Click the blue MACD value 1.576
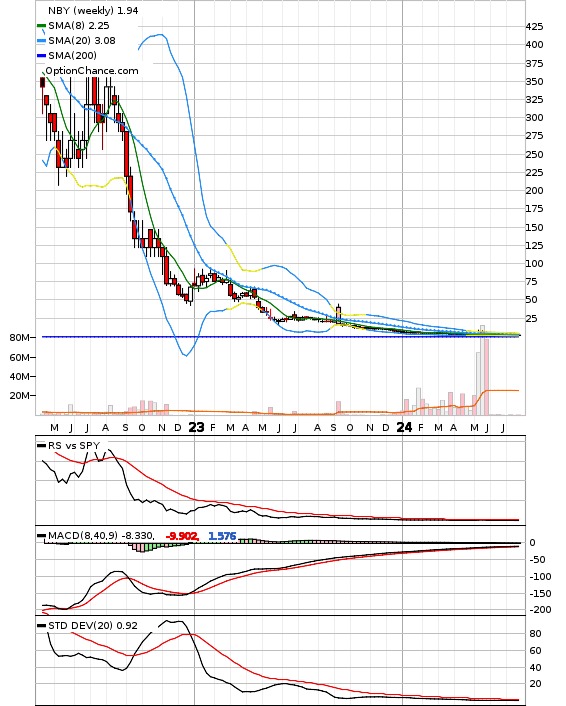 (x=222, y=536)
